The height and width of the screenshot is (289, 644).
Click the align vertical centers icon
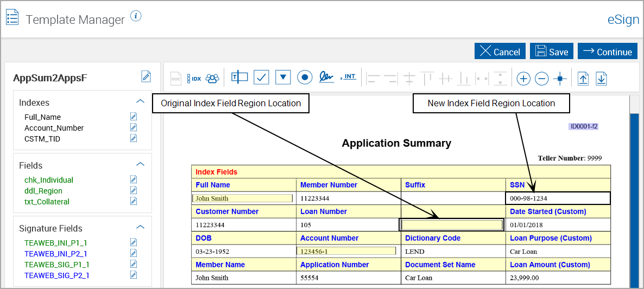coord(446,78)
